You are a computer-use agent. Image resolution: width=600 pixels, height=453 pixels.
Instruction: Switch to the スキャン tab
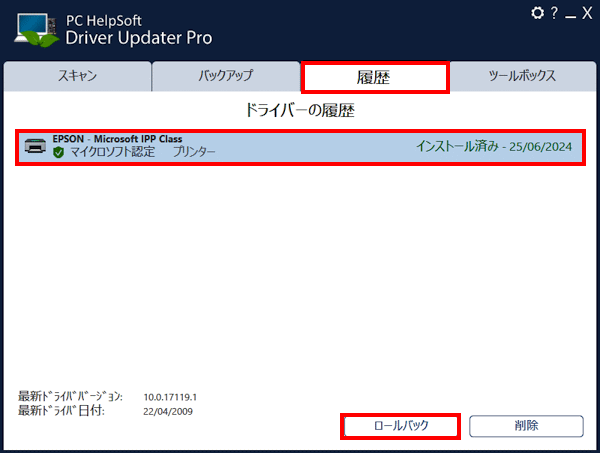tap(77, 76)
